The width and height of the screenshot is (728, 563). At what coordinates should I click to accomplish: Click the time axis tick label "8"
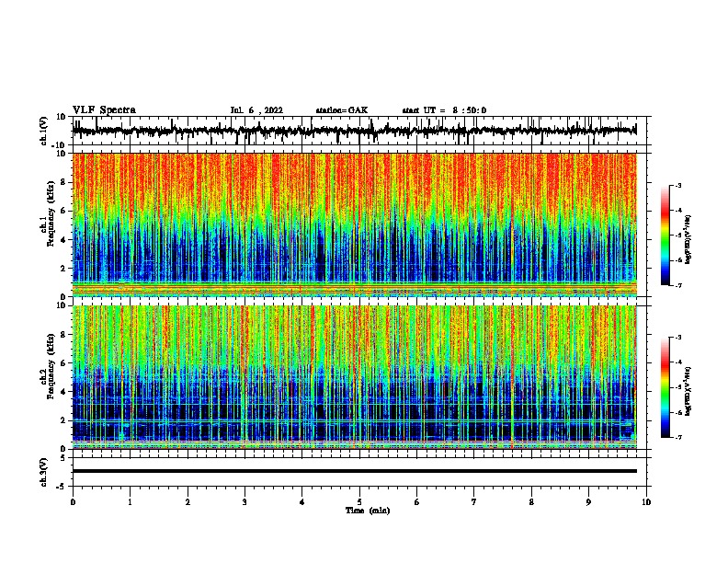click(531, 502)
